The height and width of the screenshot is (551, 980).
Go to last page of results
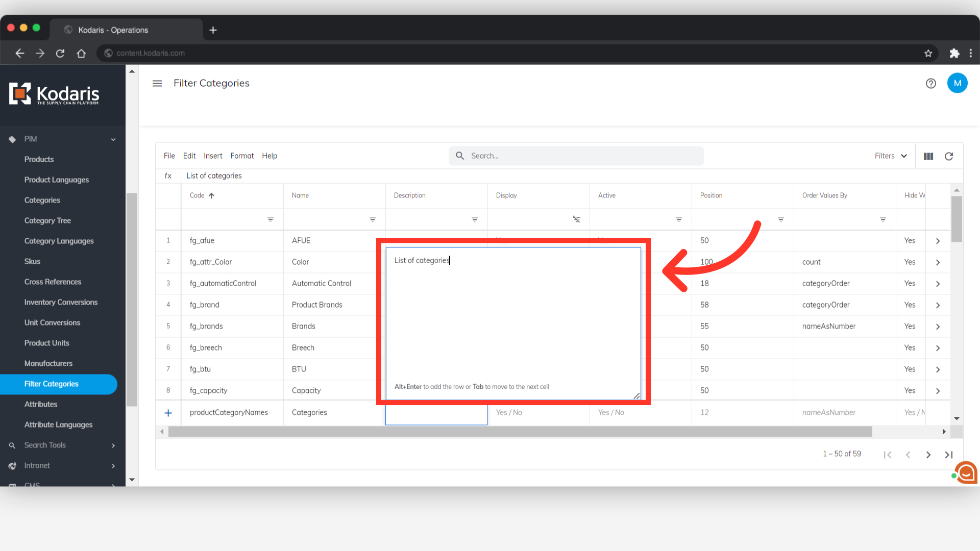(x=948, y=455)
